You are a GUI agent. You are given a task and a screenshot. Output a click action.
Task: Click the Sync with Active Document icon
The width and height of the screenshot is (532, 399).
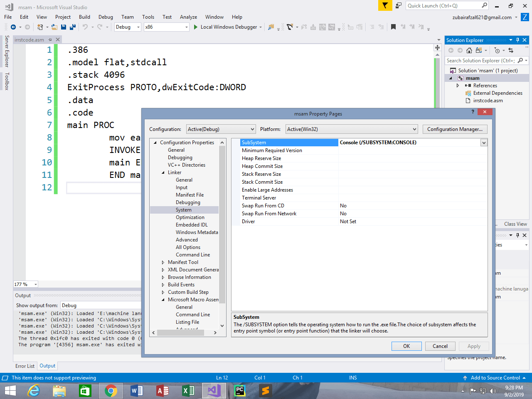(x=511, y=50)
